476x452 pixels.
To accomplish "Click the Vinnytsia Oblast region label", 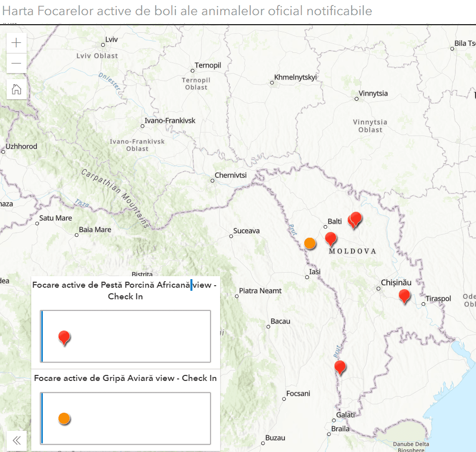I will [x=370, y=126].
